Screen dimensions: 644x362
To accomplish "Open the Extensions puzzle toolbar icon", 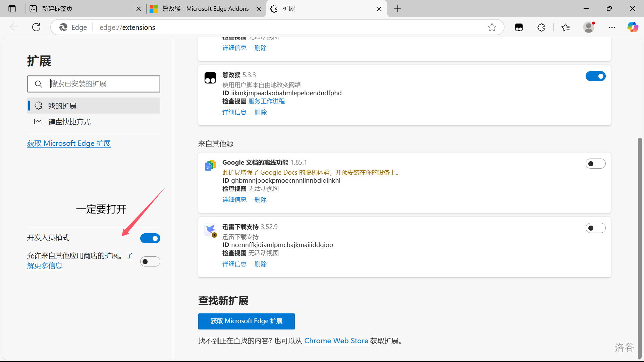I will pyautogui.click(x=541, y=27).
